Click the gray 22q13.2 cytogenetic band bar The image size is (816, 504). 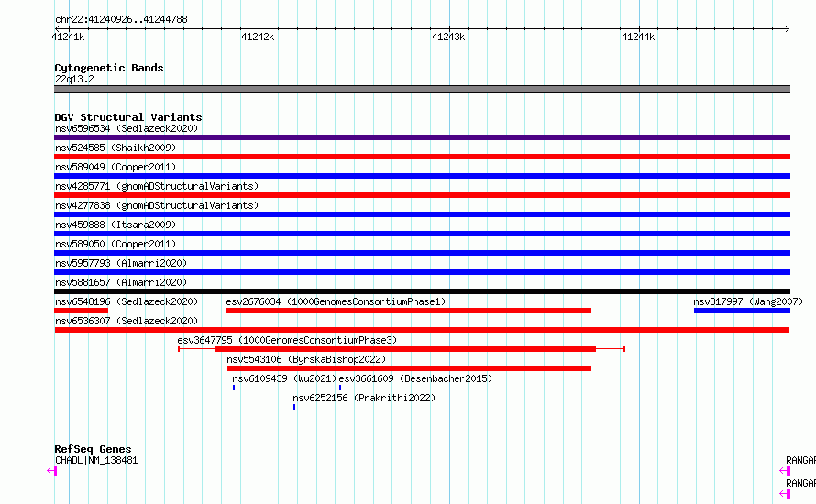(x=422, y=89)
